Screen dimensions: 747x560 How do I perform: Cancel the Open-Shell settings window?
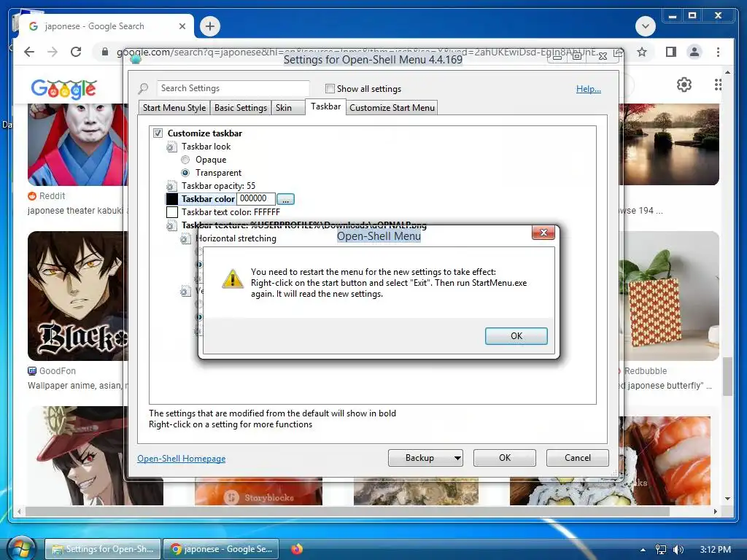pos(578,458)
